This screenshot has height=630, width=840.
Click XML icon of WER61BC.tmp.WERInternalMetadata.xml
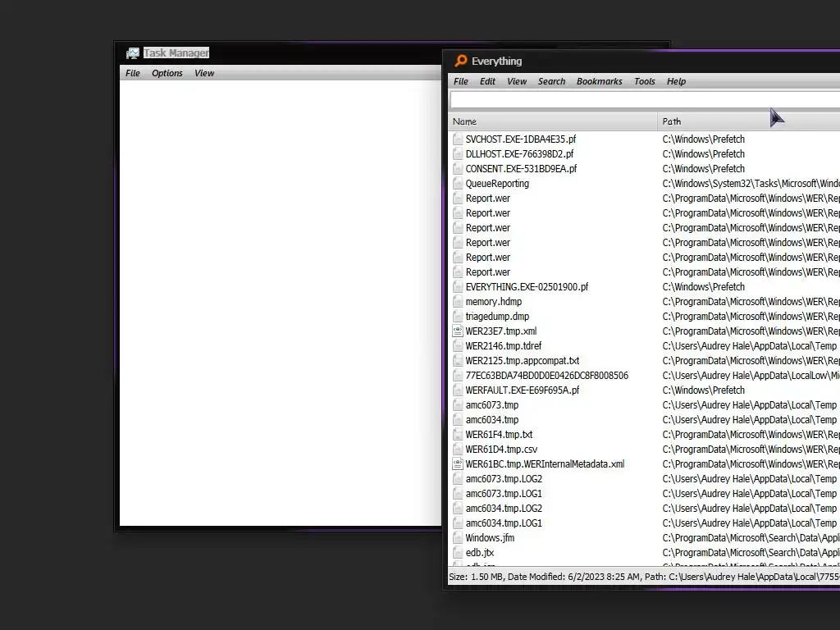click(458, 464)
